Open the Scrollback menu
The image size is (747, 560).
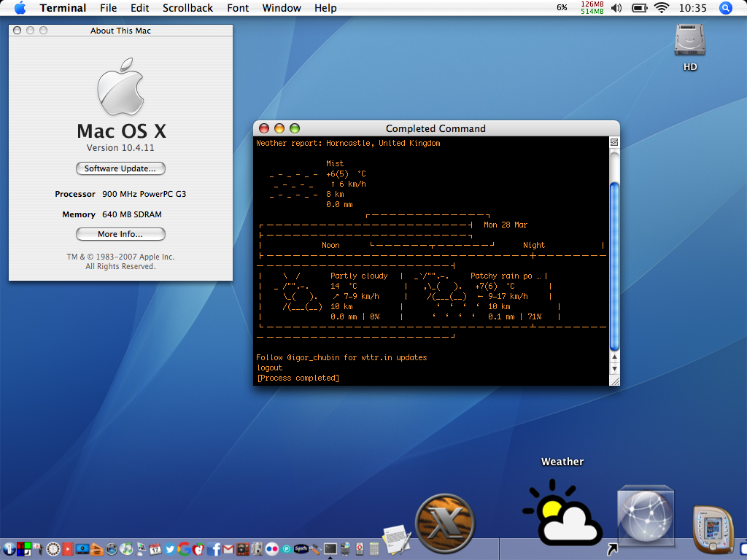[187, 8]
